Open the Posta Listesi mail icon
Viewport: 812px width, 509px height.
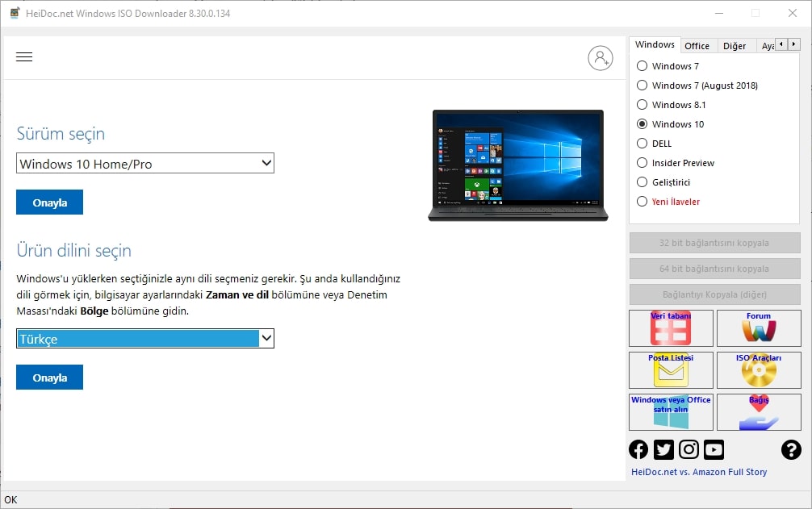point(671,370)
